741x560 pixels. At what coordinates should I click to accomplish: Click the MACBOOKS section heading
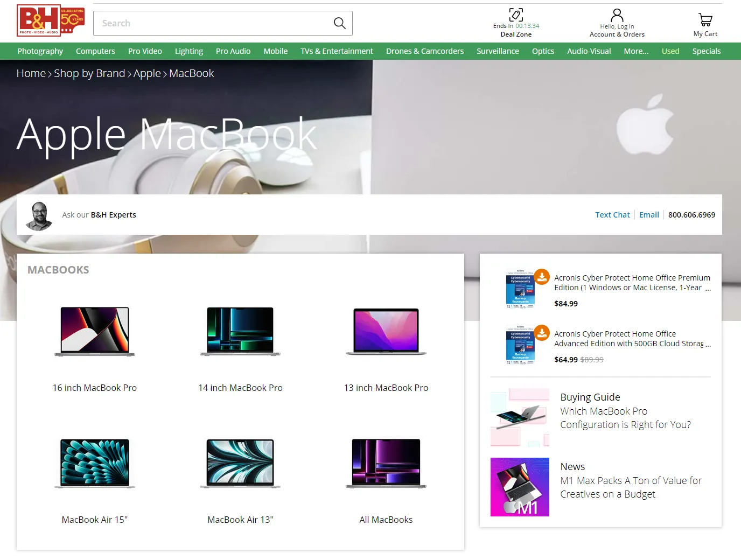[x=58, y=270]
